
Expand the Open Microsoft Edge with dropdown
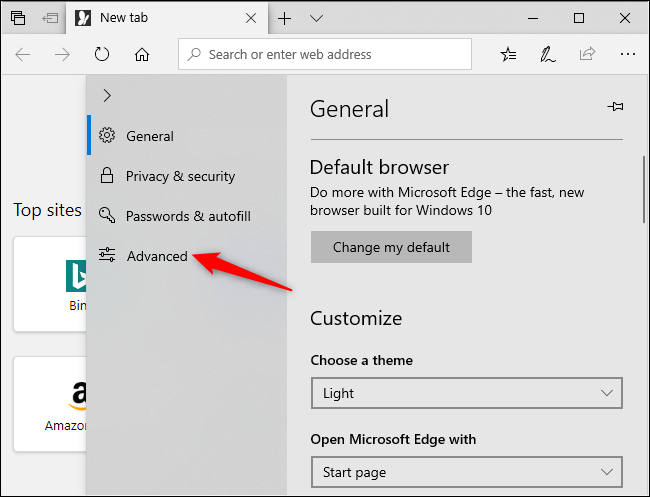(x=466, y=472)
